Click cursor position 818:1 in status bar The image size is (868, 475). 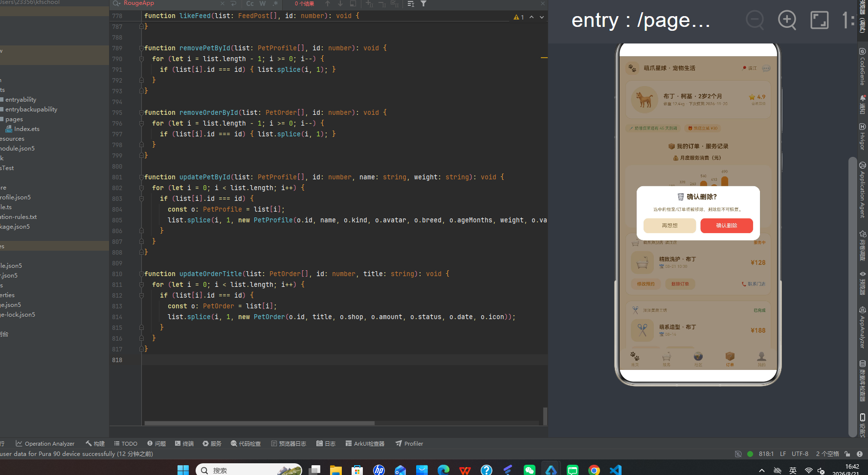point(766,454)
